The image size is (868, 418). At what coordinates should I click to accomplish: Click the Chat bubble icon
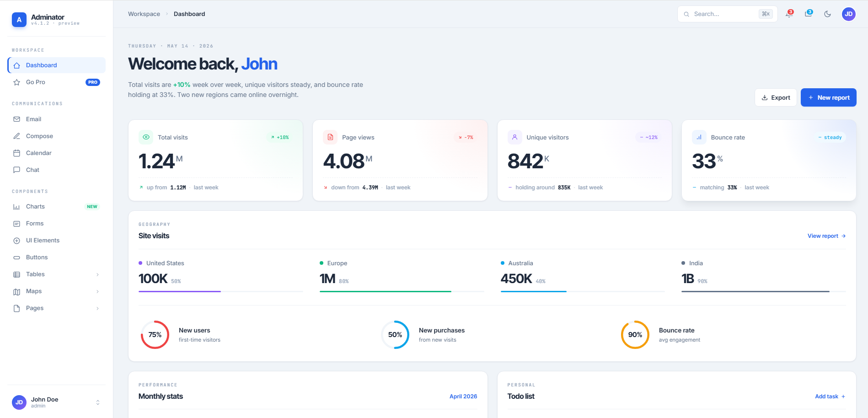pyautogui.click(x=17, y=170)
